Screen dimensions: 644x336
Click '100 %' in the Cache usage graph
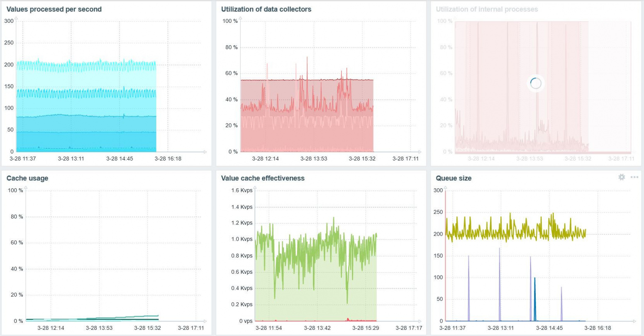(15, 190)
